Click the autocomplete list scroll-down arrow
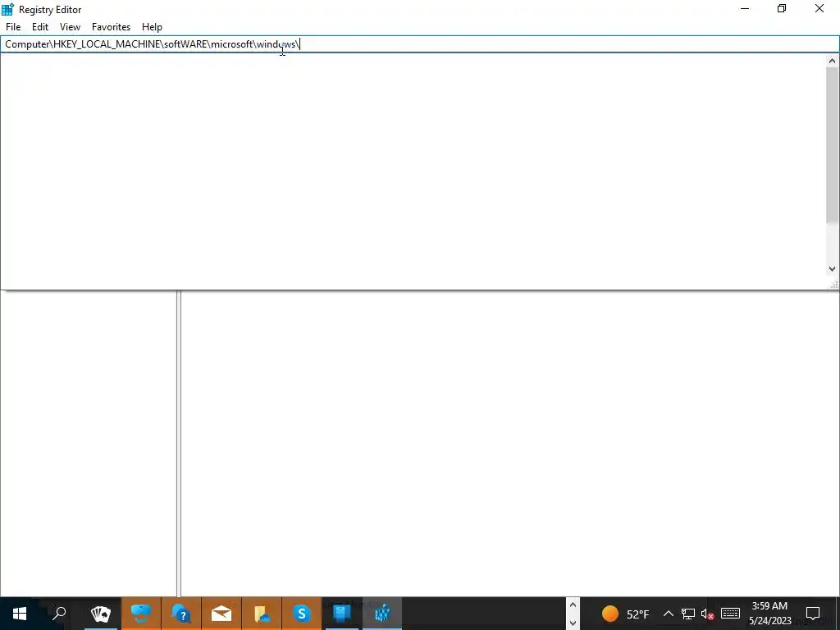Image resolution: width=840 pixels, height=630 pixels. coord(832,269)
